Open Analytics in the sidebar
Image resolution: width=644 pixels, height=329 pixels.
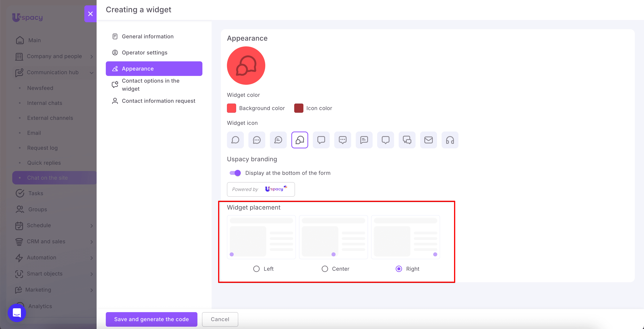40,306
